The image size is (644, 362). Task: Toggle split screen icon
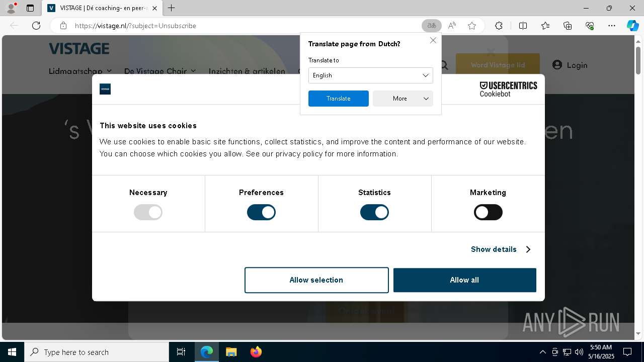pyautogui.click(x=523, y=26)
